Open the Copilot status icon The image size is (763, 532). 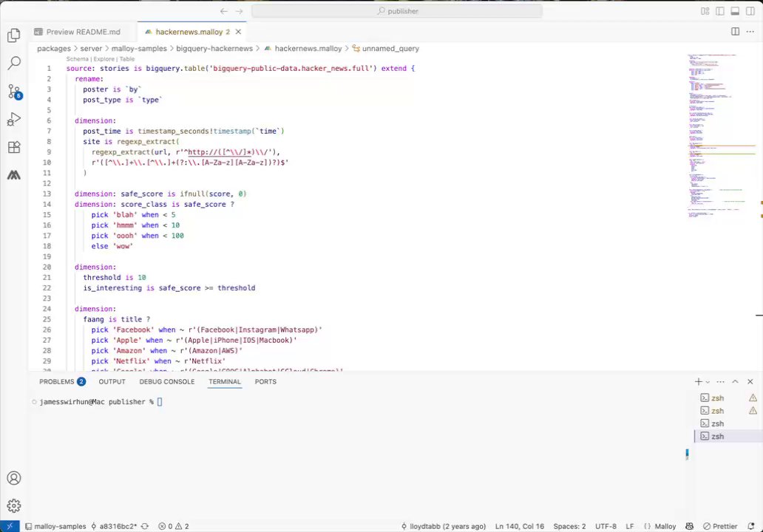pyautogui.click(x=690, y=526)
